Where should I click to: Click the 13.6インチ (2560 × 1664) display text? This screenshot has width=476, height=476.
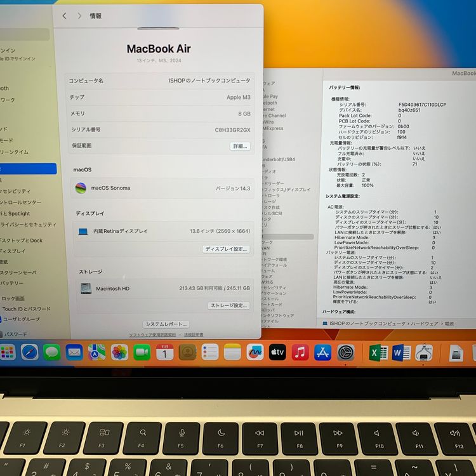220,231
